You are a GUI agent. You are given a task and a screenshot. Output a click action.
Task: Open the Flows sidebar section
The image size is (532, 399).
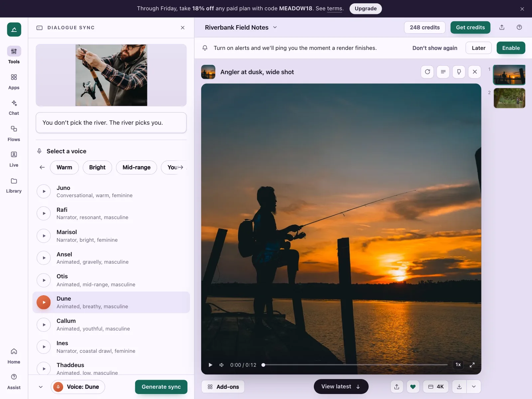click(x=14, y=133)
